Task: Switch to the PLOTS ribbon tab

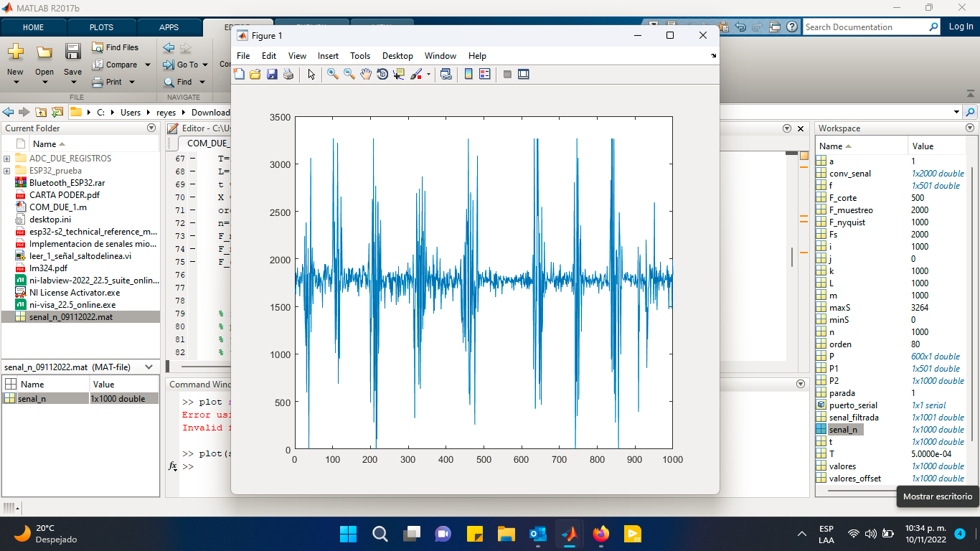Action: tap(101, 27)
